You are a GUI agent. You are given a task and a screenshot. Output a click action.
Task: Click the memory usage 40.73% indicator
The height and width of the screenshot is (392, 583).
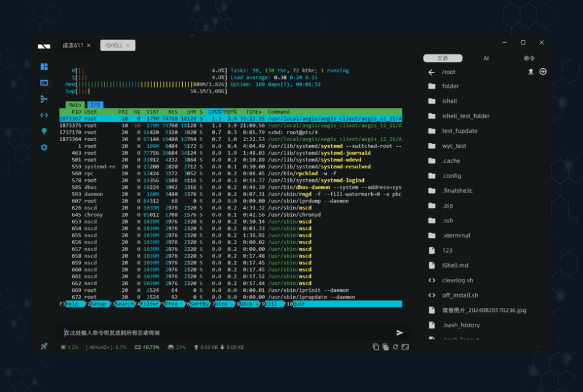pos(147,347)
